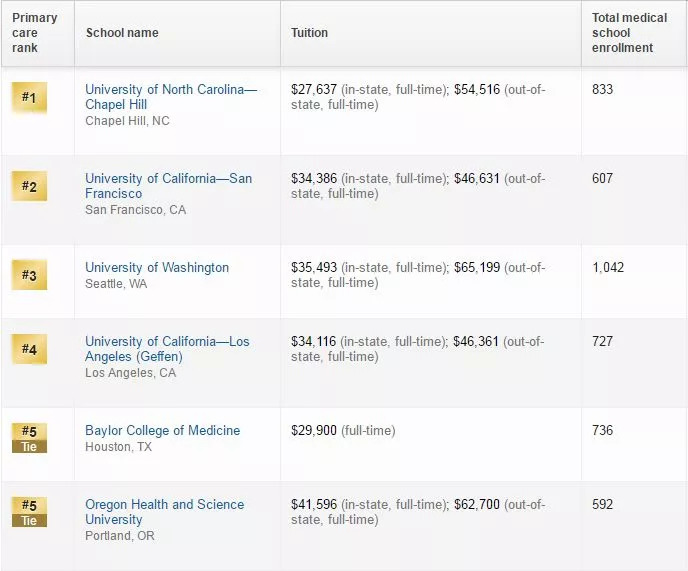
Task: Click the enrollment value 833
Action: 602,89
